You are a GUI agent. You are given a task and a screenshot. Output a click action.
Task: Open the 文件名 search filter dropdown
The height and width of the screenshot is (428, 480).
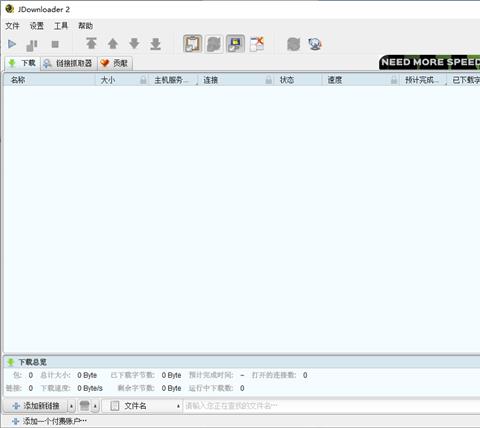(x=142, y=406)
